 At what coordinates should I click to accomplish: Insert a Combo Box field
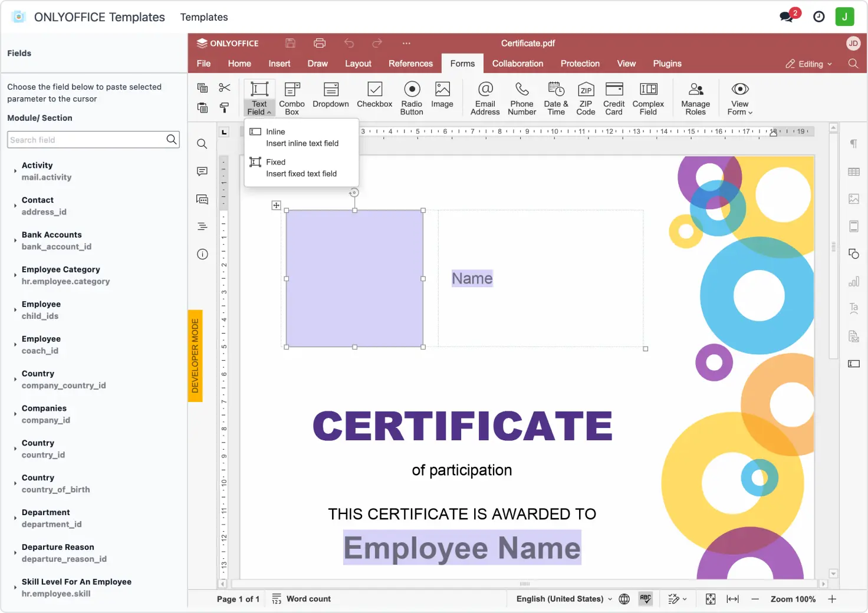click(x=292, y=98)
